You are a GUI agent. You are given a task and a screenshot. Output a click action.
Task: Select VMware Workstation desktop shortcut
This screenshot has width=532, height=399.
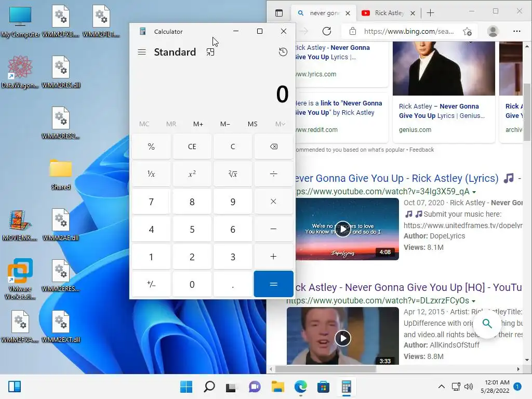pyautogui.click(x=20, y=279)
